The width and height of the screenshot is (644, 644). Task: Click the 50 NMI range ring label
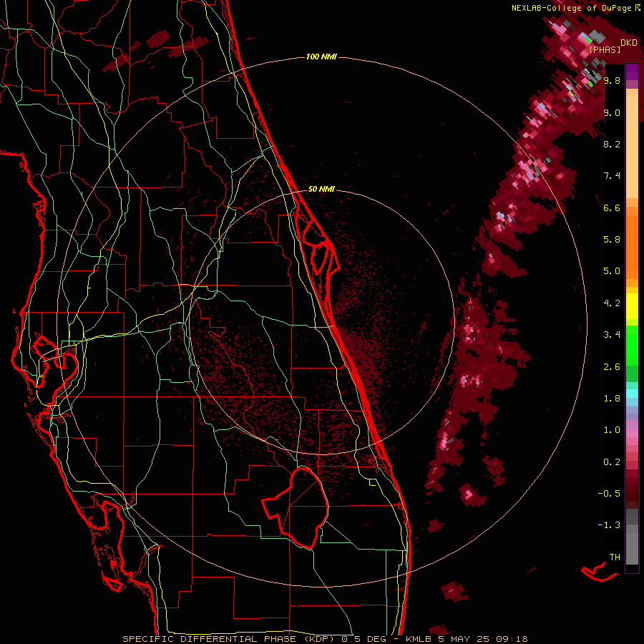(x=321, y=189)
